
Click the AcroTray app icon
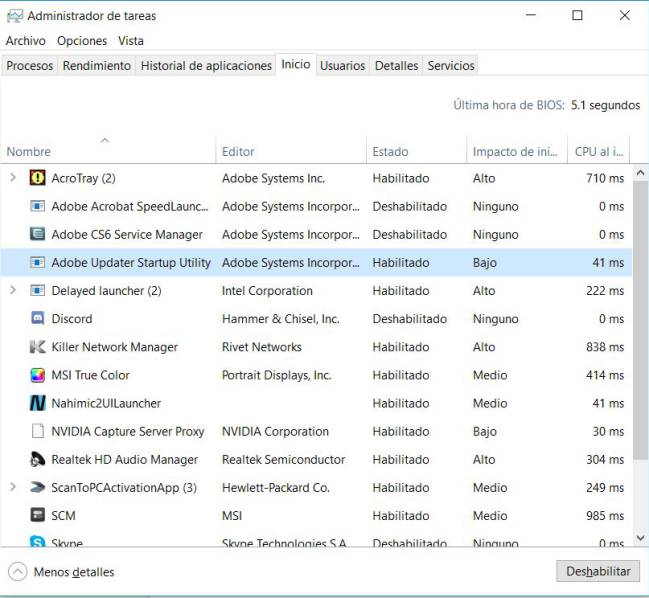tap(38, 178)
